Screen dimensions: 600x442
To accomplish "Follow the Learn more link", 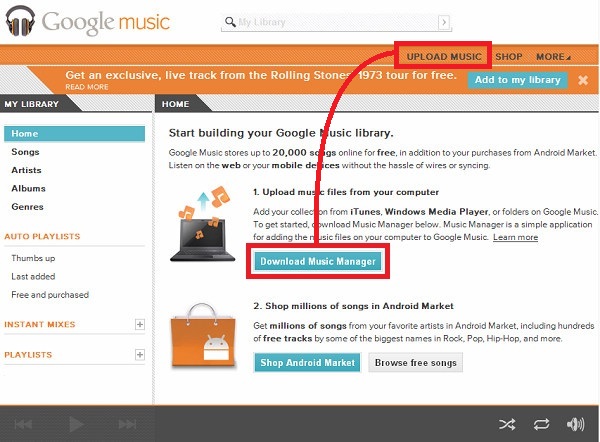I will 515,237.
